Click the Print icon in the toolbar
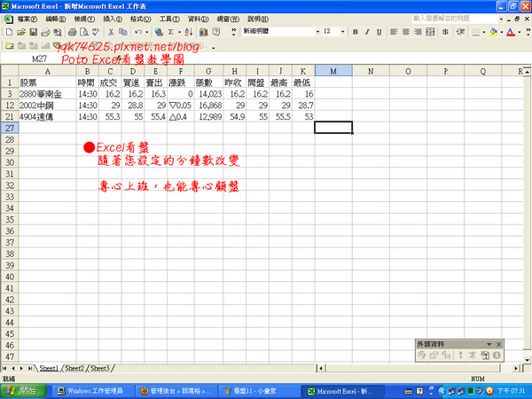 pos(72,32)
